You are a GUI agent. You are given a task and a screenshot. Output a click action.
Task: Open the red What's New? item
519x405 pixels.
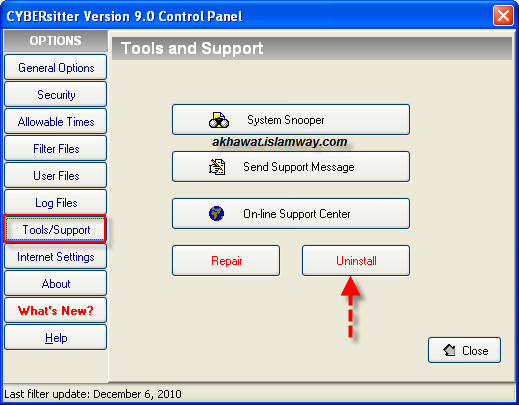pos(56,311)
